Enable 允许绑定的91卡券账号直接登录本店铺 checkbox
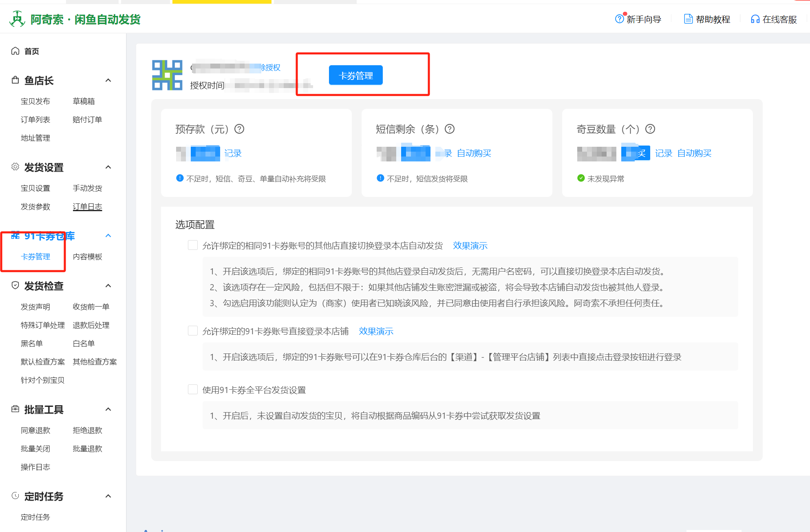810x532 pixels. click(193, 331)
